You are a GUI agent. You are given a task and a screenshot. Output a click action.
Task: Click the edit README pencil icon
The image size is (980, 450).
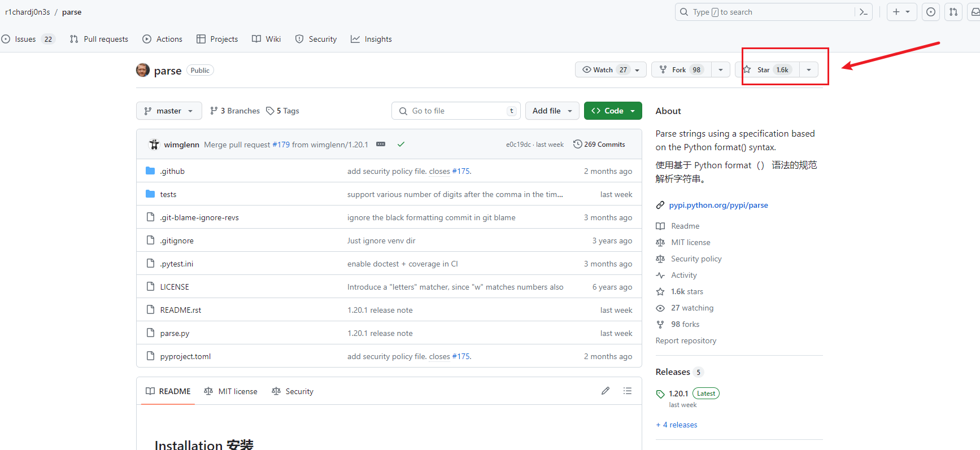(606, 391)
